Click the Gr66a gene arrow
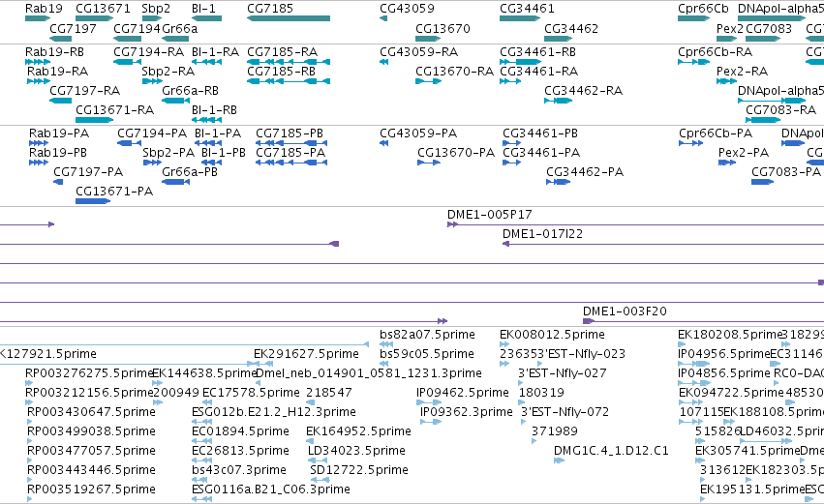824x504 pixels. click(175, 39)
